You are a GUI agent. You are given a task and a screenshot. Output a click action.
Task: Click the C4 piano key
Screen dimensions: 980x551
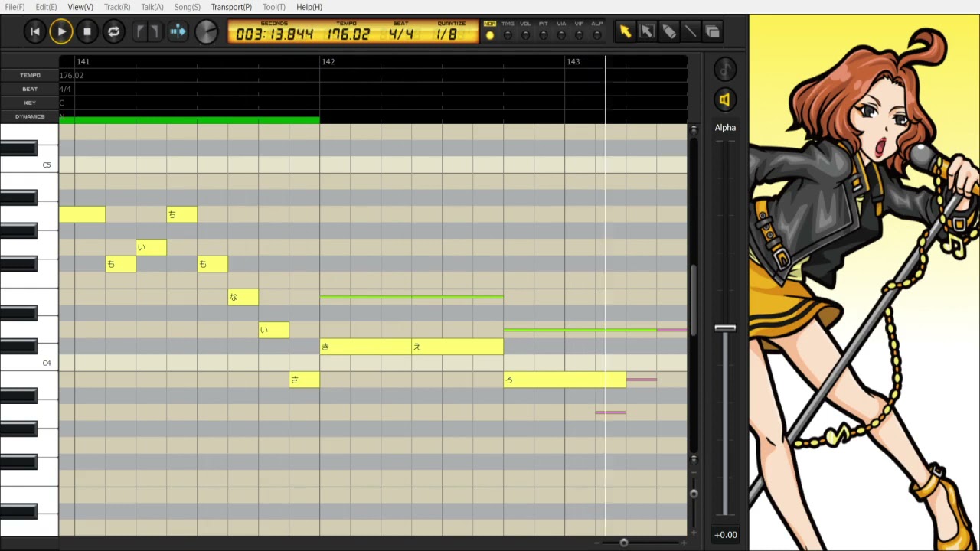pyautogui.click(x=29, y=363)
